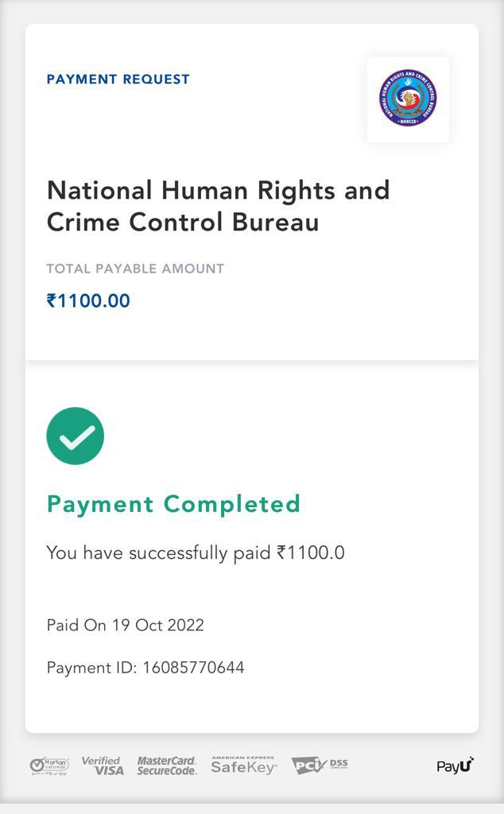Open the PayU logo
Viewport: 504px width, 814px height.
tap(455, 766)
